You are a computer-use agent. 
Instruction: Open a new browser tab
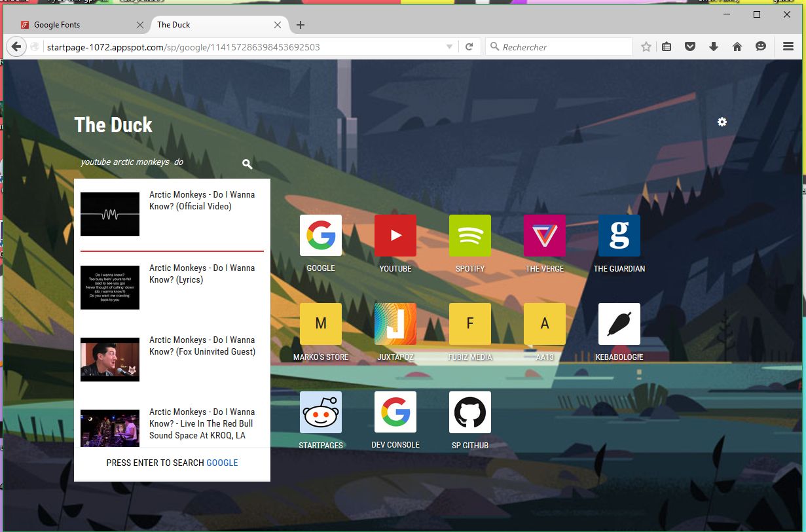click(301, 25)
